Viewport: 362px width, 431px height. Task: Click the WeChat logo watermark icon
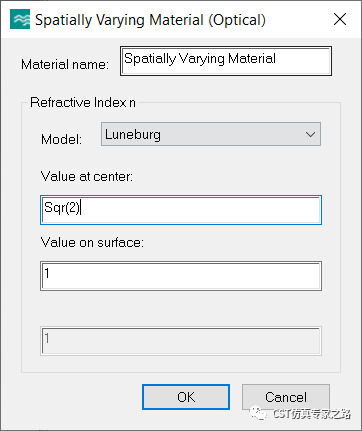(x=258, y=413)
